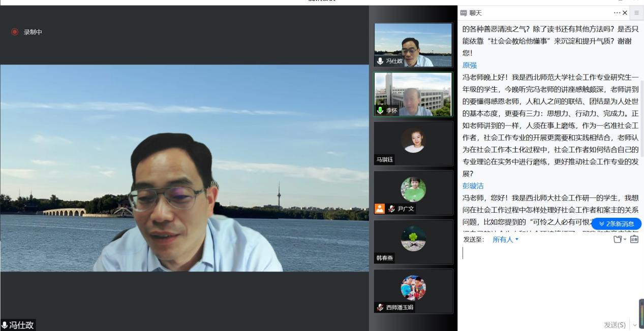Viewport: 644px width, 331px height.
Task: Jump to the 2条新消息 new messages
Action: click(x=616, y=224)
